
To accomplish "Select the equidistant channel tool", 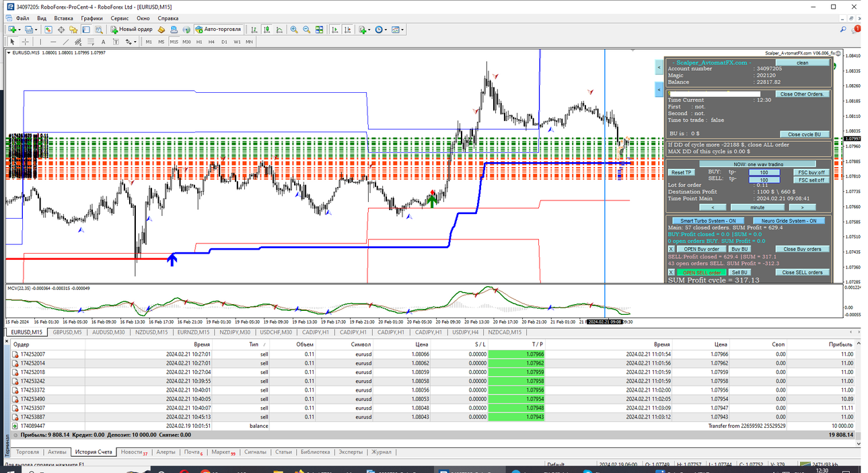I will tap(78, 42).
